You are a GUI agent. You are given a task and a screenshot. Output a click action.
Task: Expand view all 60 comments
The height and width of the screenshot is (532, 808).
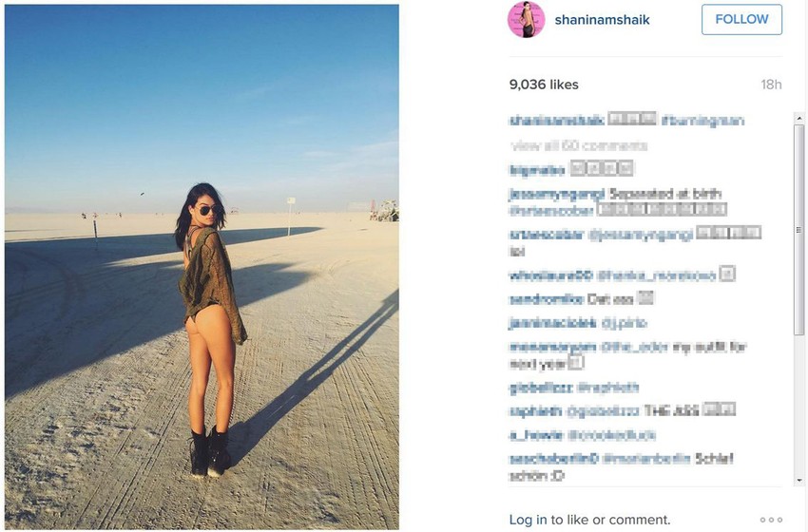(x=579, y=145)
